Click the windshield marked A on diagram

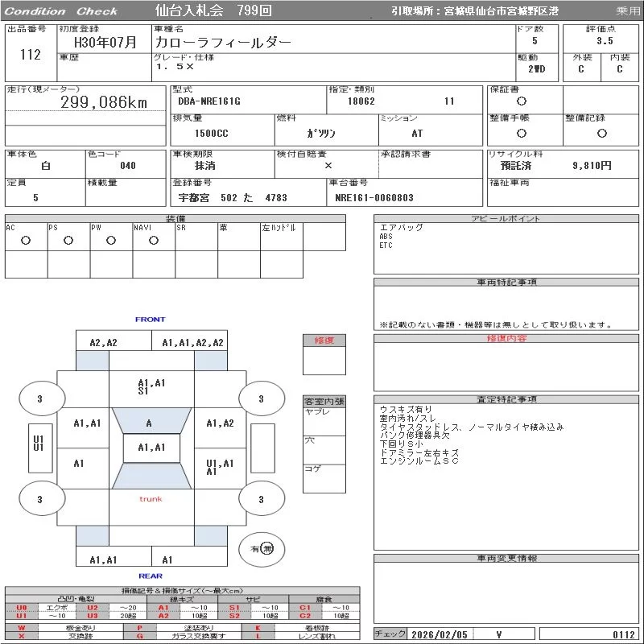click(x=149, y=423)
